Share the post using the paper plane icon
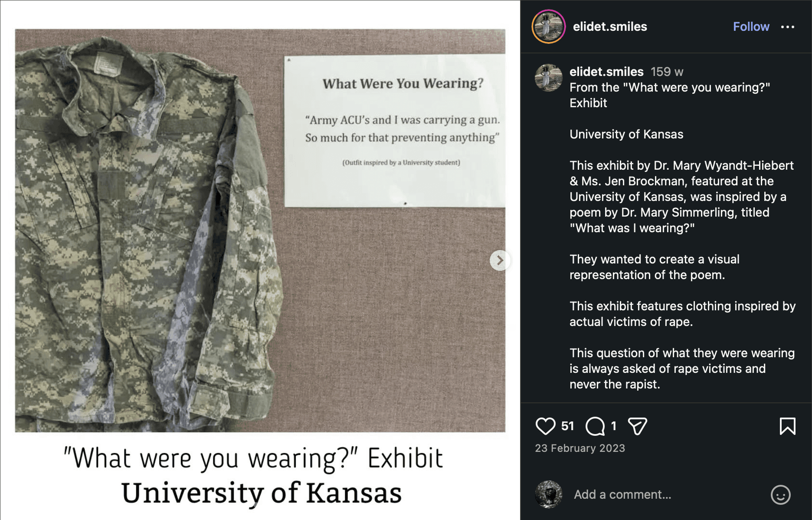 [x=638, y=426]
